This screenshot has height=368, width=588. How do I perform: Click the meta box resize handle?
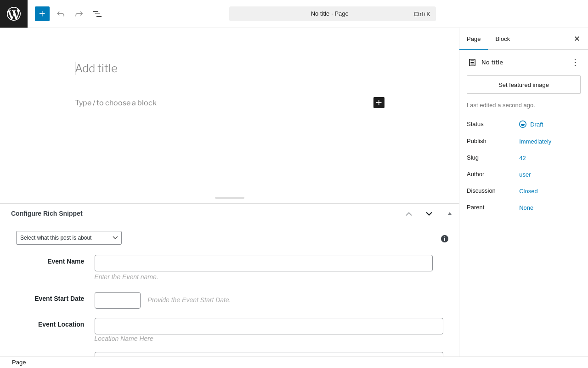230,198
